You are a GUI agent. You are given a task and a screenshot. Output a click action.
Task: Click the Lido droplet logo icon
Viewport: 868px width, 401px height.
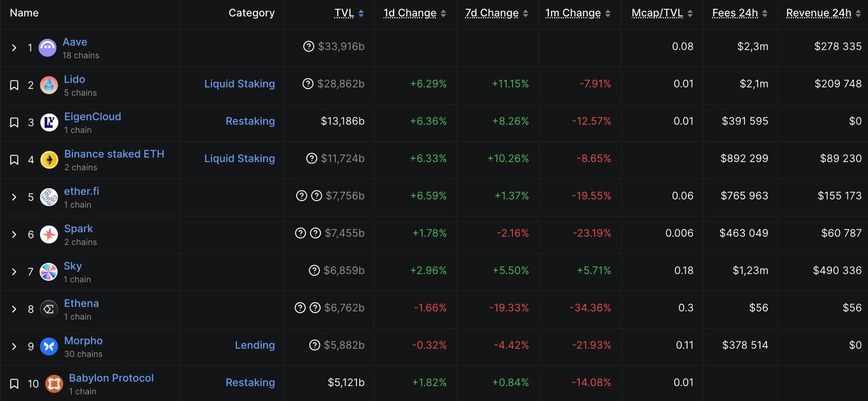click(49, 85)
